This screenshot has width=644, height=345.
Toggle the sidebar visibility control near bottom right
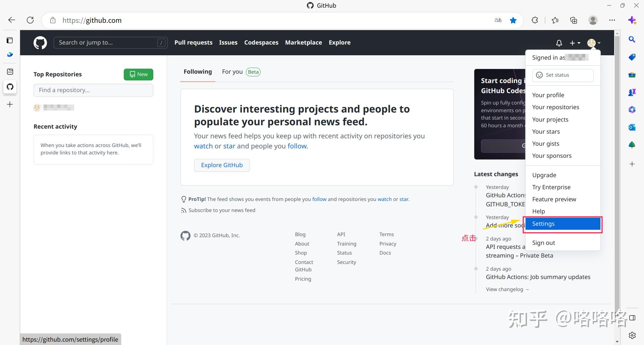coord(632,318)
